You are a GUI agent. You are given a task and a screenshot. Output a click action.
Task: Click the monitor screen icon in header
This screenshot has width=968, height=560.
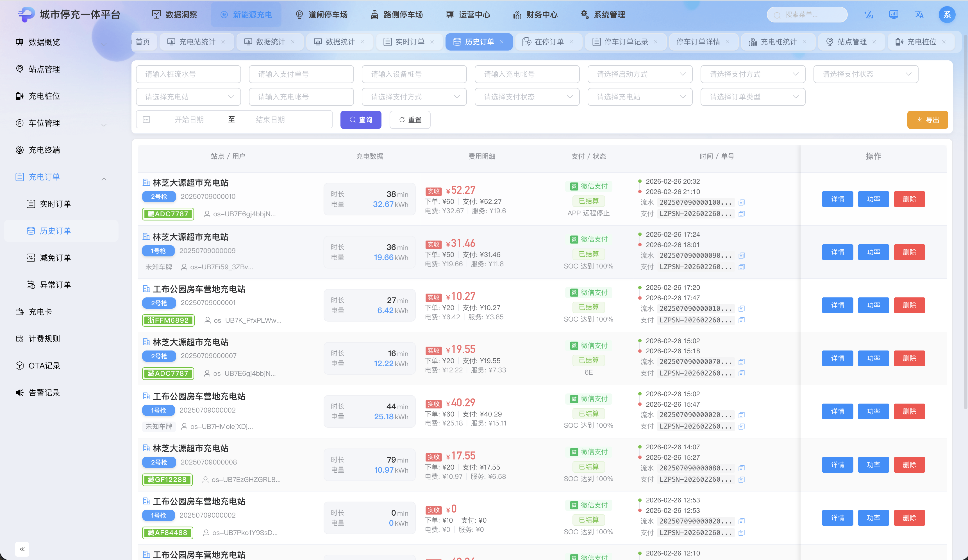pos(894,15)
